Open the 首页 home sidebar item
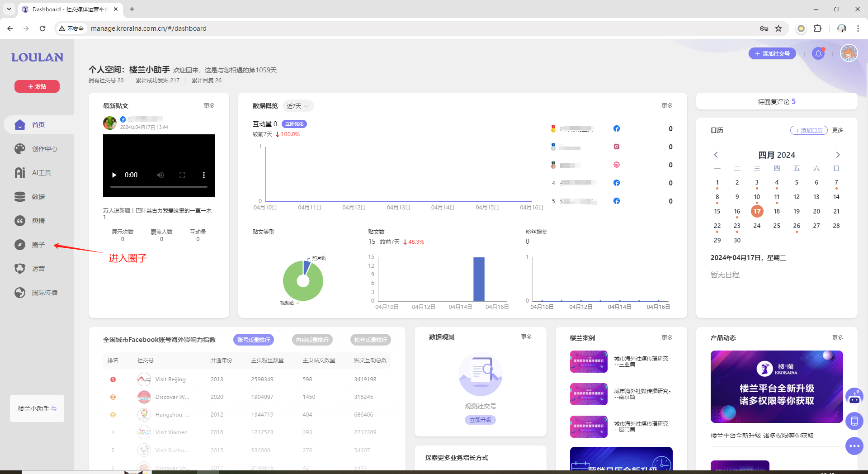 tap(38, 125)
